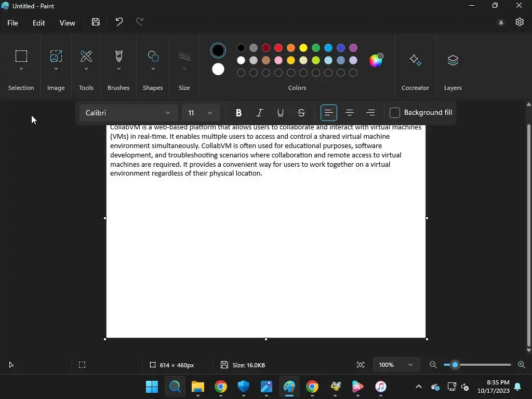Toggle Underline formatting
Viewport: 532px width, 399px height.
[x=280, y=113]
